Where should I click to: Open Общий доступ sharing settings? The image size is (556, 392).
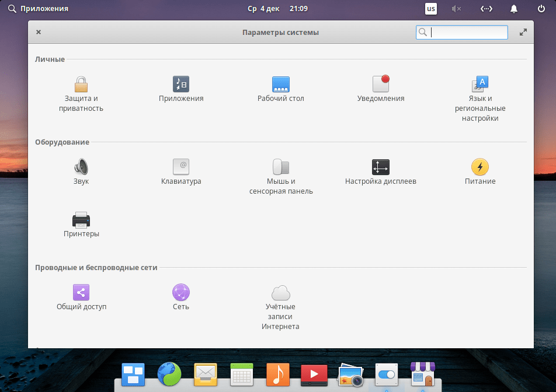pyautogui.click(x=81, y=293)
